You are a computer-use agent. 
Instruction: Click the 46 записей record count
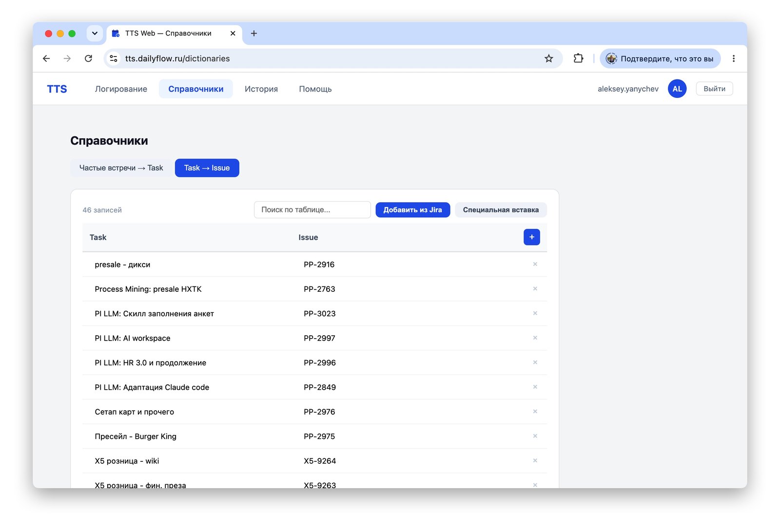coord(102,210)
